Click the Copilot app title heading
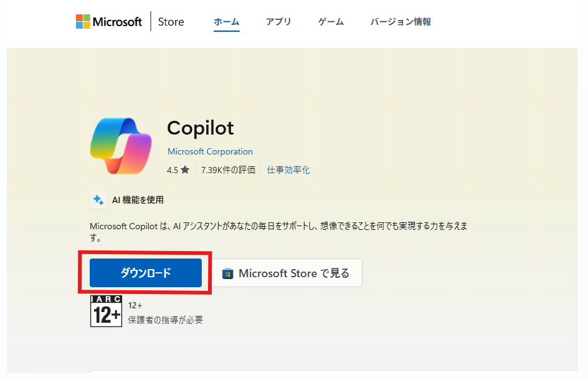The image size is (588, 380). coord(201,128)
